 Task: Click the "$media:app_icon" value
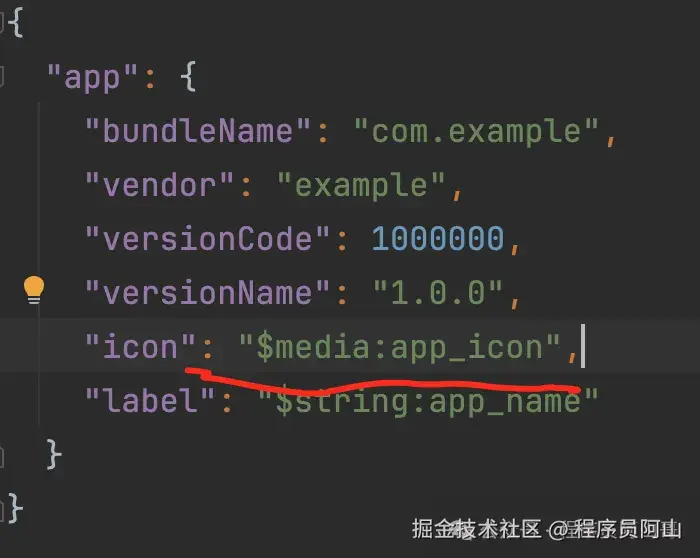point(400,347)
